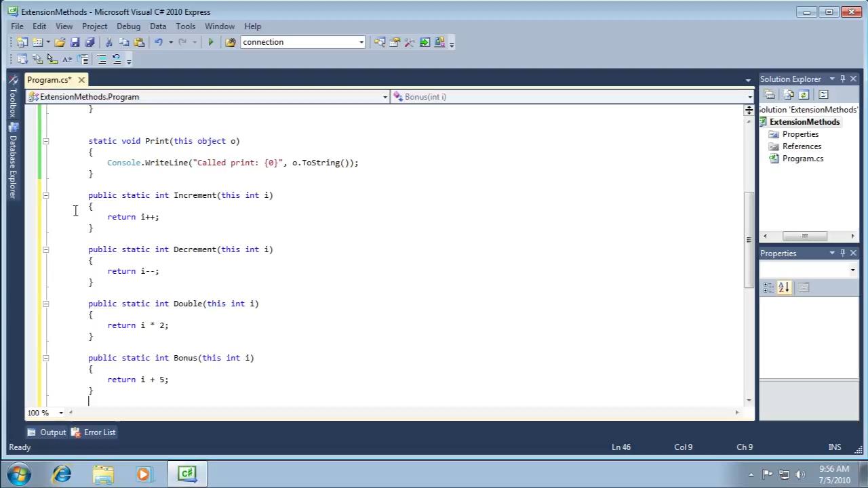
Task: Click Solution Explorer Show All Files icon
Action: click(789, 95)
